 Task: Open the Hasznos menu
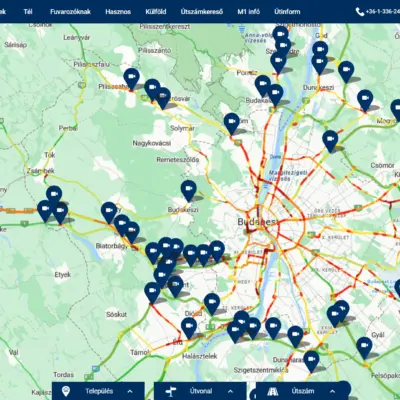click(x=118, y=12)
